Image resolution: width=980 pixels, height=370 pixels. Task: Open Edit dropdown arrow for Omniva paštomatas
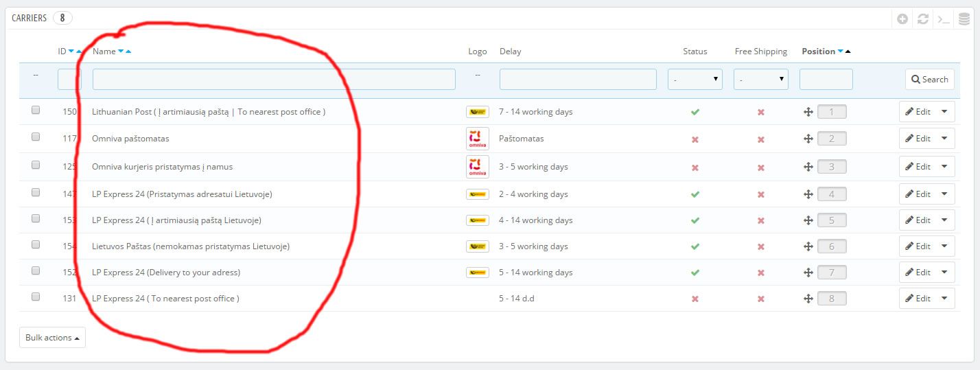coord(946,139)
